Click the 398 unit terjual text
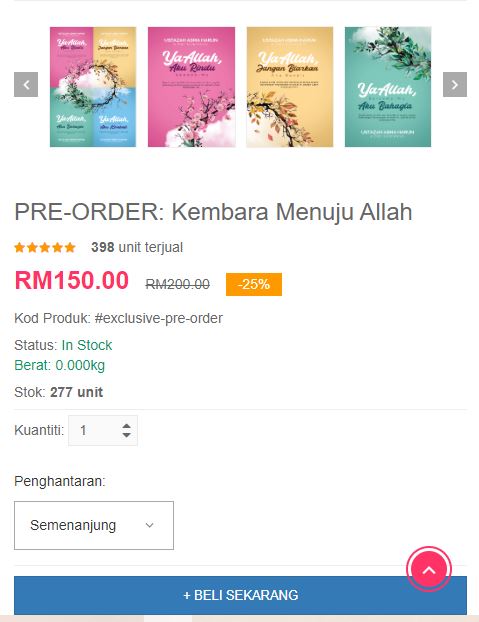This screenshot has width=479, height=622. pyautogui.click(x=137, y=247)
